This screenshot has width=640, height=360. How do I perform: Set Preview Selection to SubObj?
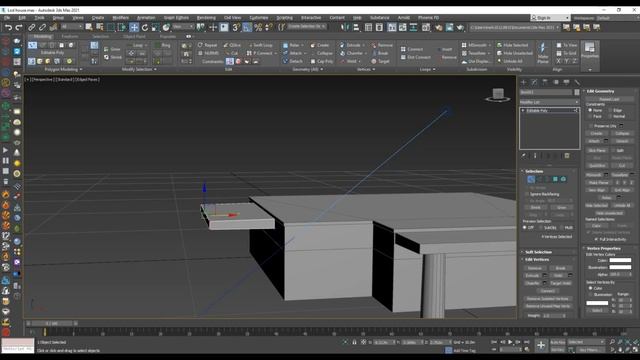coord(540,228)
